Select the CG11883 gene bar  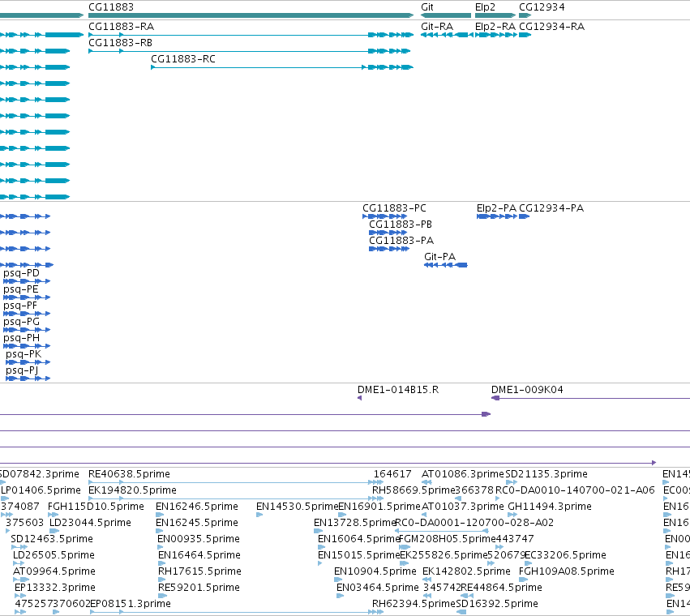point(251,15)
